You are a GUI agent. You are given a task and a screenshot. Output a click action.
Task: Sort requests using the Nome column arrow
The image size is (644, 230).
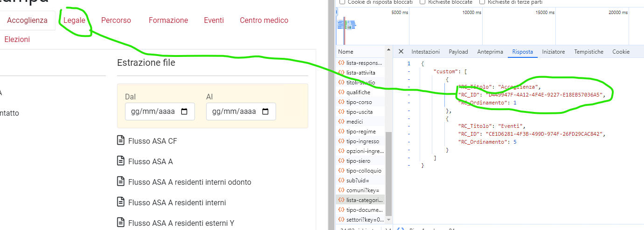coord(389,49)
